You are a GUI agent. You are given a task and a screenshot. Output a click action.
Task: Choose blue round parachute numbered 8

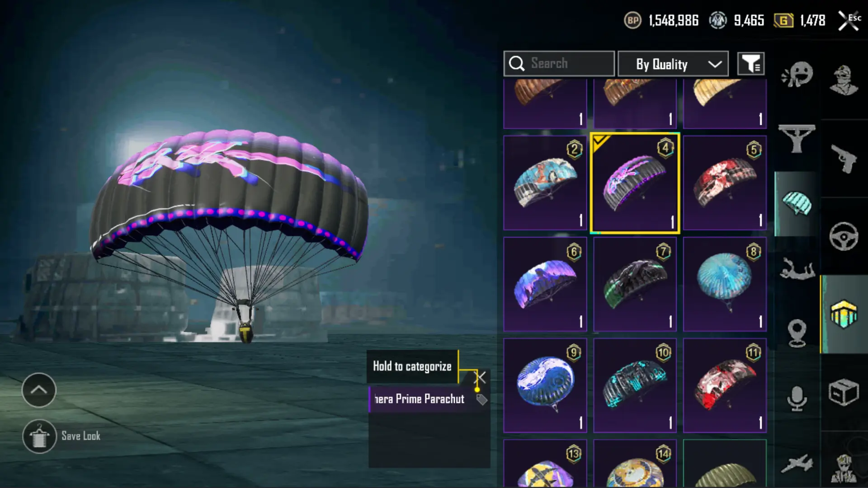(725, 285)
